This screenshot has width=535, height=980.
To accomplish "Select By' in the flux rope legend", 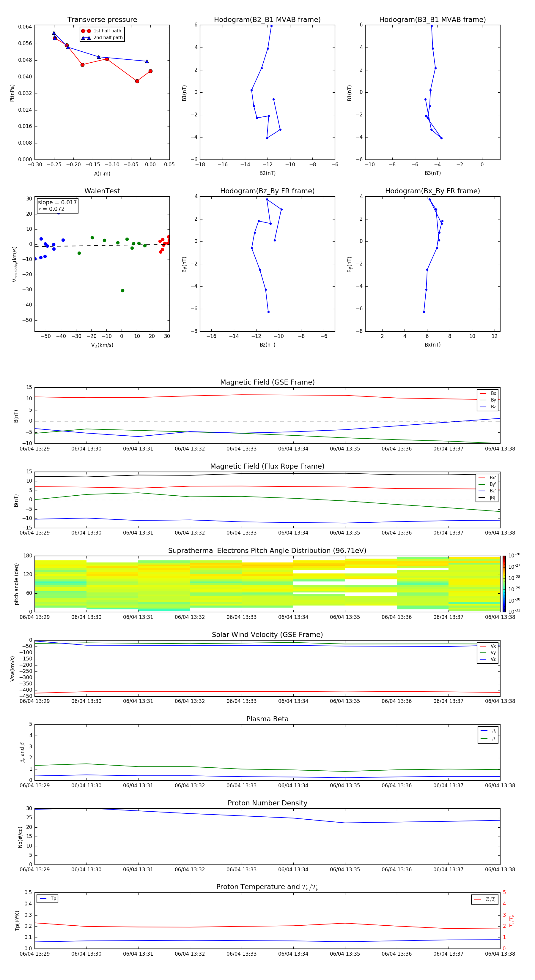I will coord(487,484).
